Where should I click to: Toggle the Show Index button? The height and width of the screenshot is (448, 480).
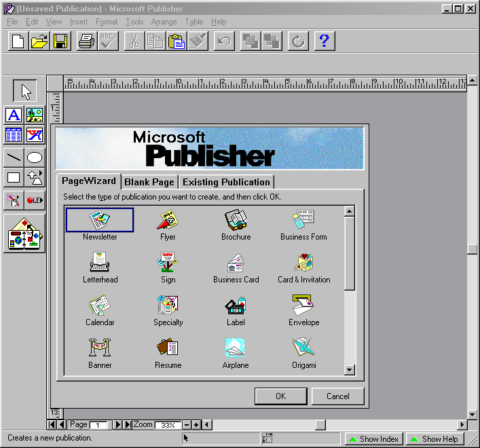point(373,439)
